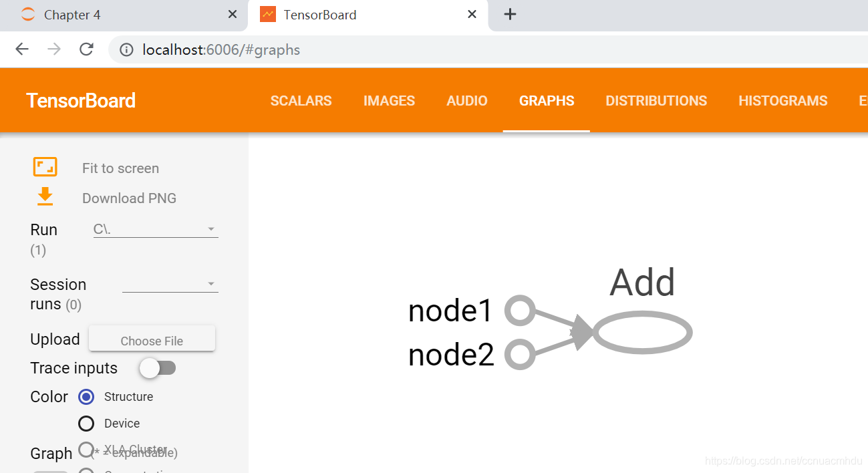Select the node1 circle in graph

519,311
